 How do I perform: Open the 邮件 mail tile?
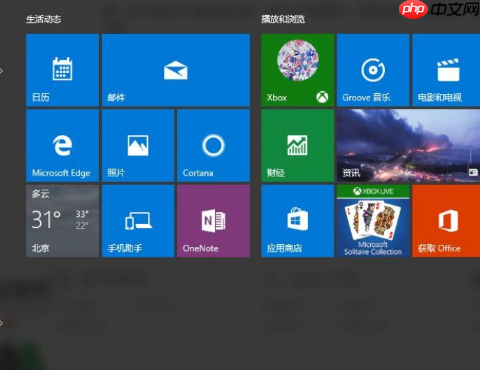pyautogui.click(x=176, y=70)
